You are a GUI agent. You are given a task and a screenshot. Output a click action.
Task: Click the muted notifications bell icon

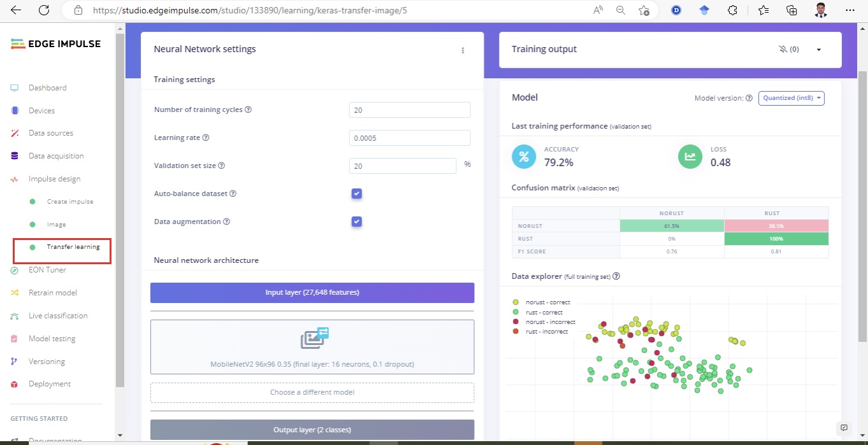783,50
